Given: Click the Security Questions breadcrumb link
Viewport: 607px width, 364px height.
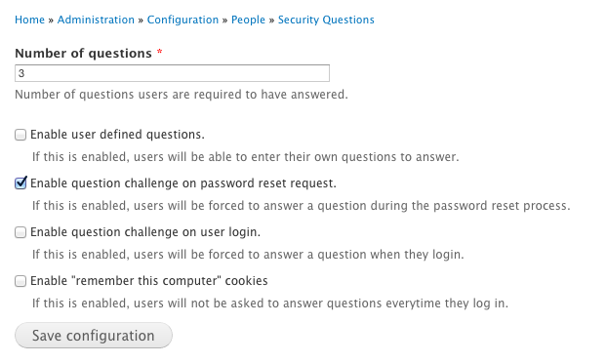Looking at the screenshot, I should 326,20.
